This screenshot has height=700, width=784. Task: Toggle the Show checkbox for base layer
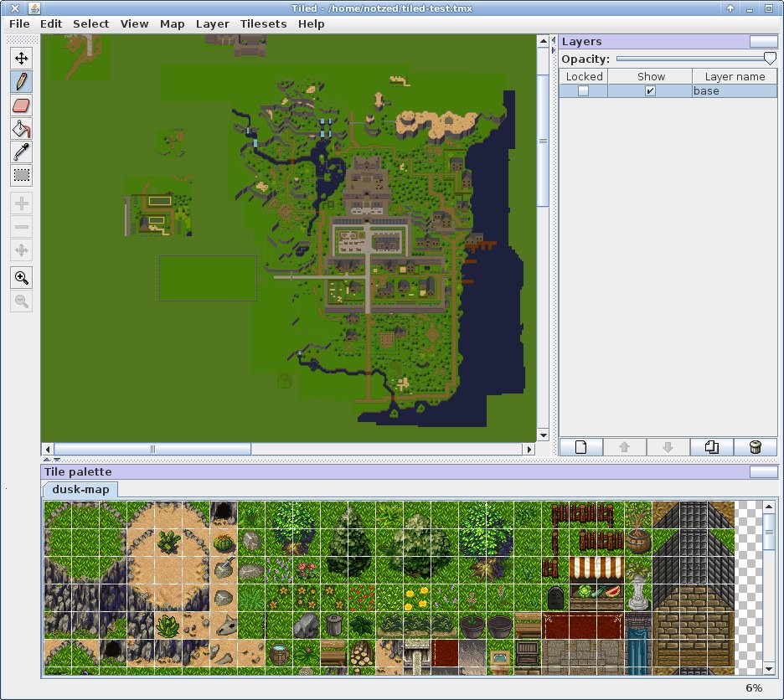tap(650, 91)
